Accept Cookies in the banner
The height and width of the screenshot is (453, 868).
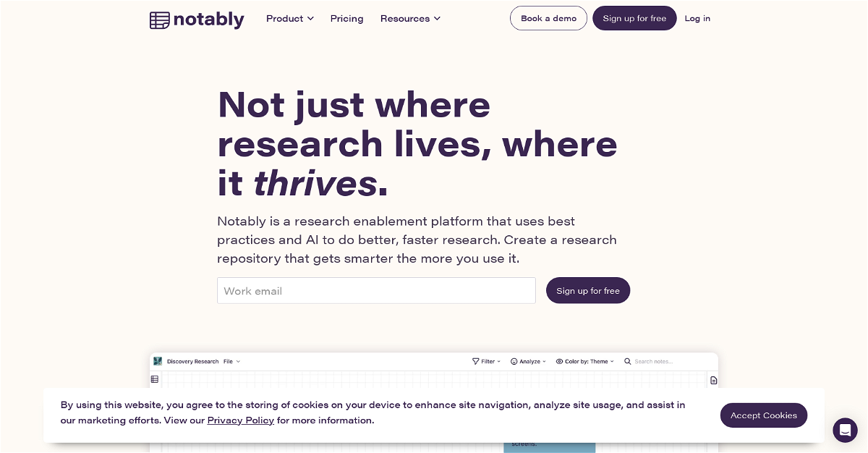click(763, 415)
